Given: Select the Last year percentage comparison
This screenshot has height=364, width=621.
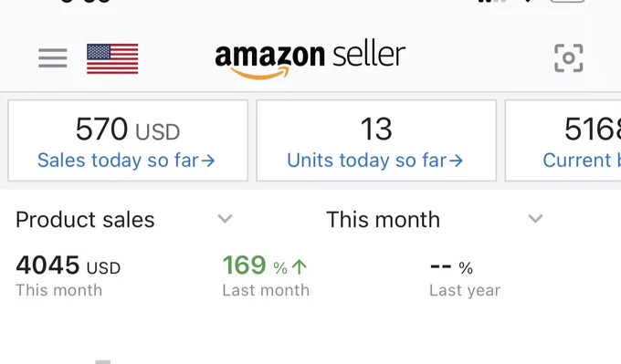Looking at the screenshot, I should (465, 276).
